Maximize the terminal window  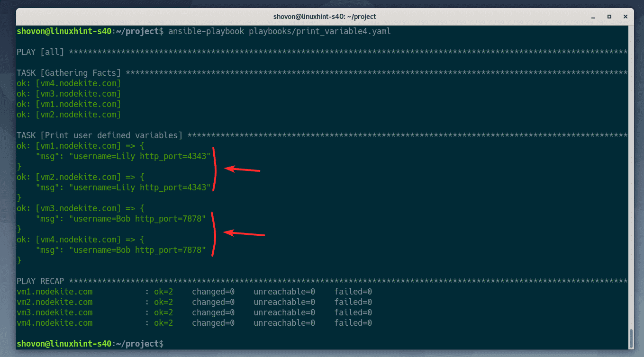(x=608, y=16)
